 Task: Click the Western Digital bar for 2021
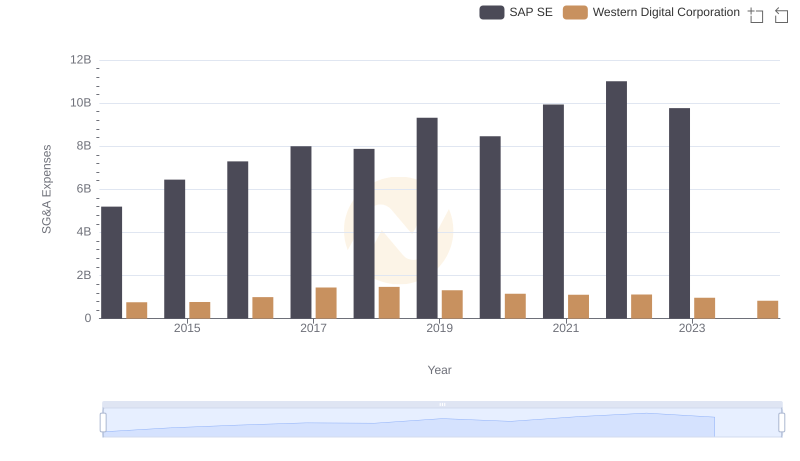579,306
